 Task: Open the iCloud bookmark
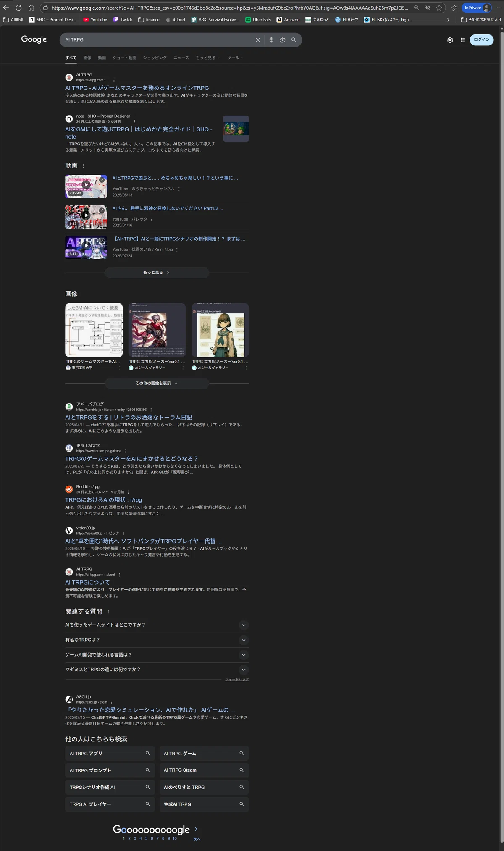click(x=175, y=20)
